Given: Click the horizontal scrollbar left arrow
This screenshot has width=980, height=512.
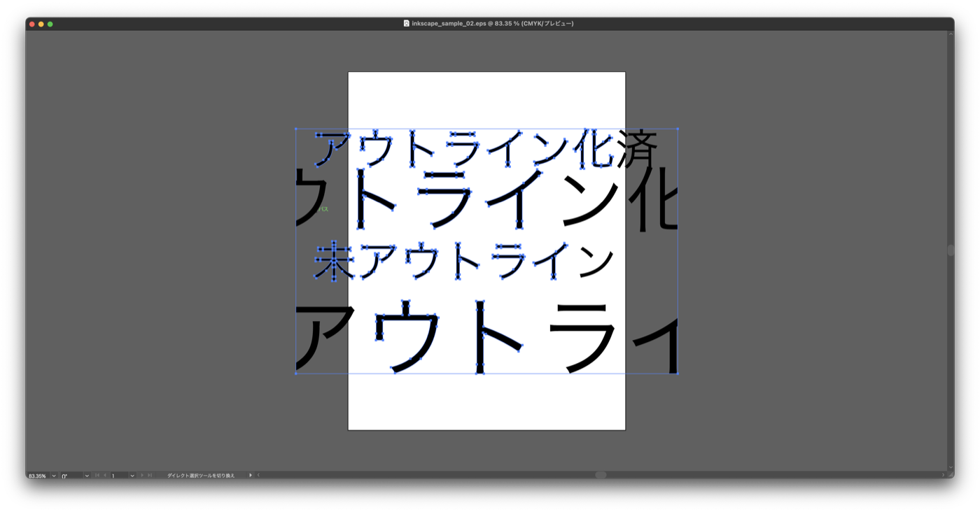Looking at the screenshot, I should pos(258,476).
